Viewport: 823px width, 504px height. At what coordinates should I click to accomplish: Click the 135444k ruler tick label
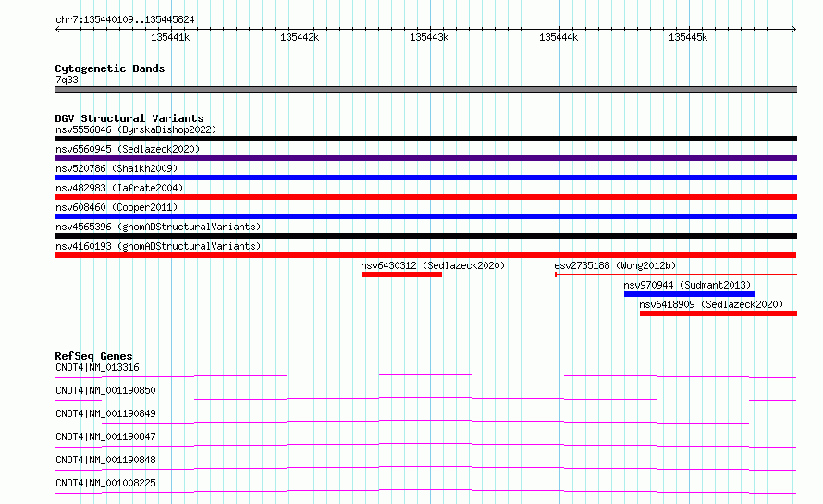pyautogui.click(x=559, y=37)
